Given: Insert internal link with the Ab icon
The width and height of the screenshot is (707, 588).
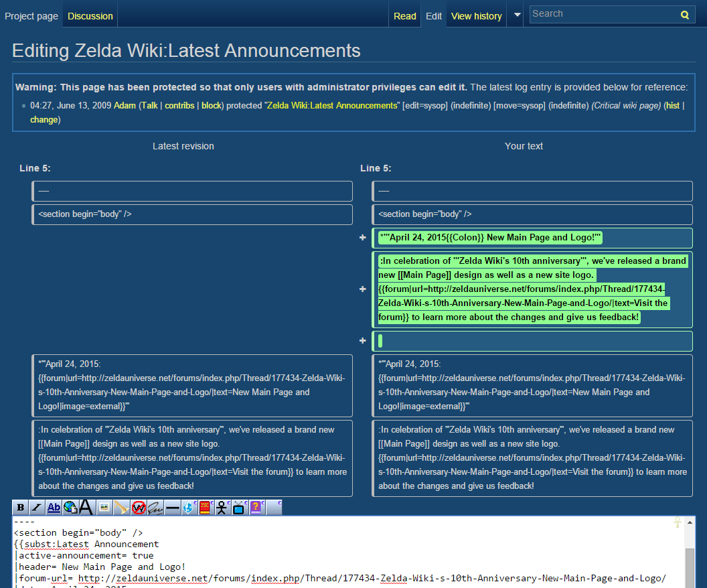Looking at the screenshot, I should (54, 508).
